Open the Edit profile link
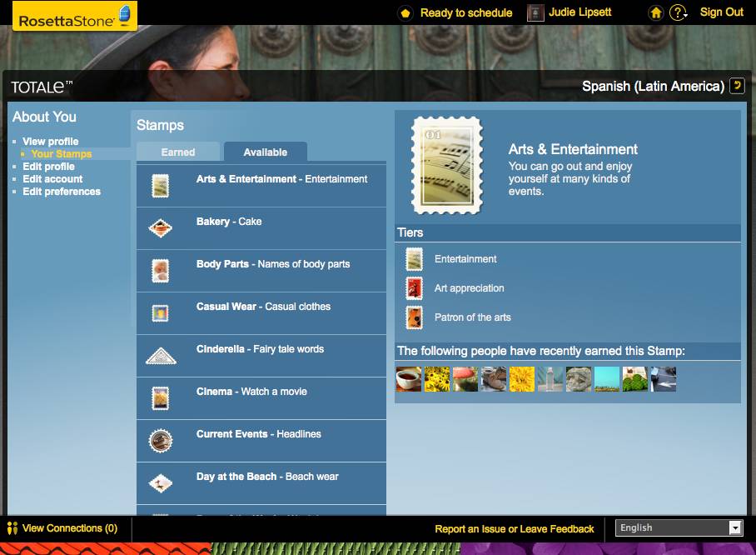Image resolution: width=756 pixels, height=555 pixels. coord(48,167)
